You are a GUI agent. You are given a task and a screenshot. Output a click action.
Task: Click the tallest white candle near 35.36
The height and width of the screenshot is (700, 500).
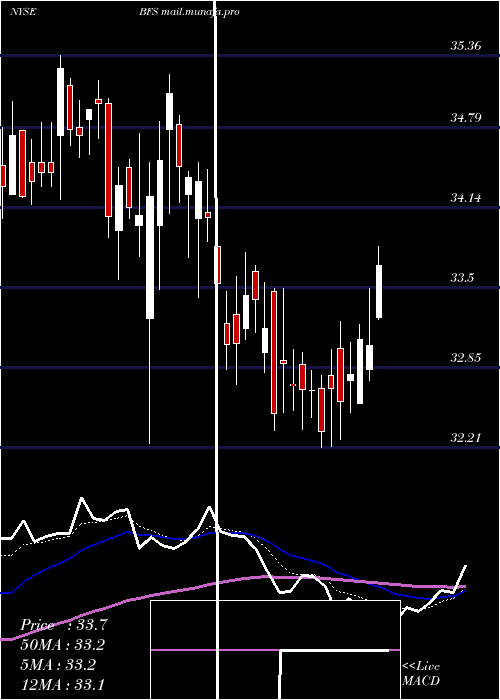pos(60,102)
